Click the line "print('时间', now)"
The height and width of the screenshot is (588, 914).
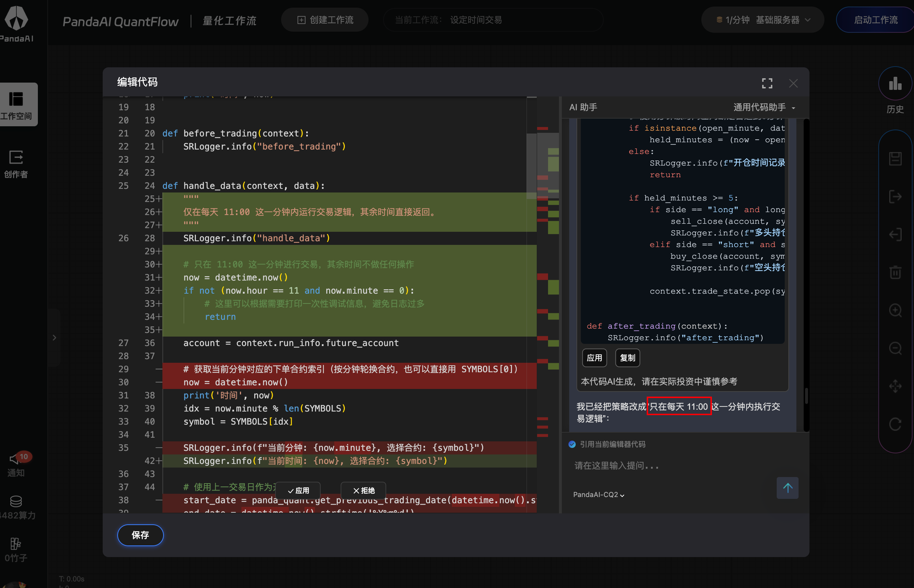[x=229, y=395]
